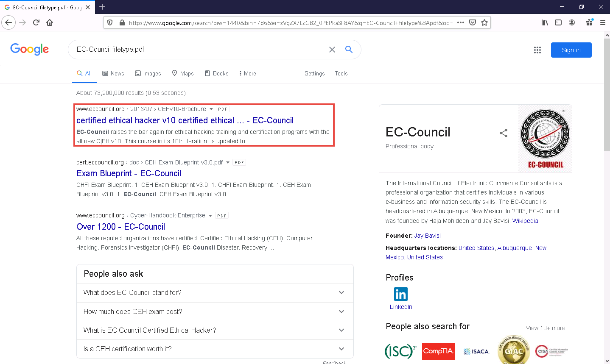The image size is (610, 364).
Task: Open dropdown arrow beside CEHv10-Brochure result
Action: [211, 109]
